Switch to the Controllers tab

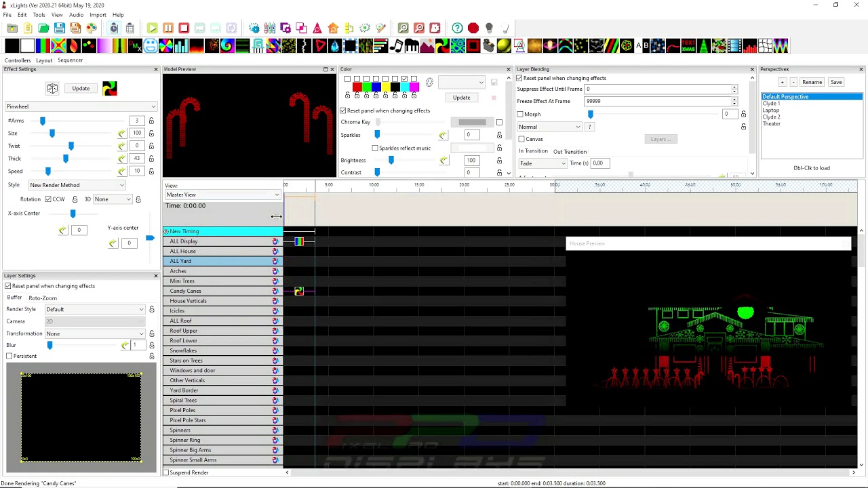coord(18,60)
